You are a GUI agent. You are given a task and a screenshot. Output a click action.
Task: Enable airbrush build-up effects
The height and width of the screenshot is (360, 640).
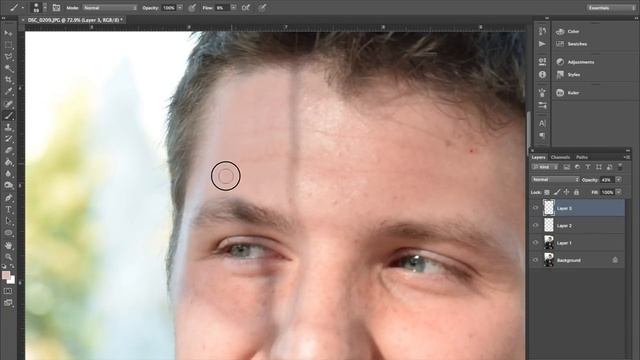(x=246, y=8)
